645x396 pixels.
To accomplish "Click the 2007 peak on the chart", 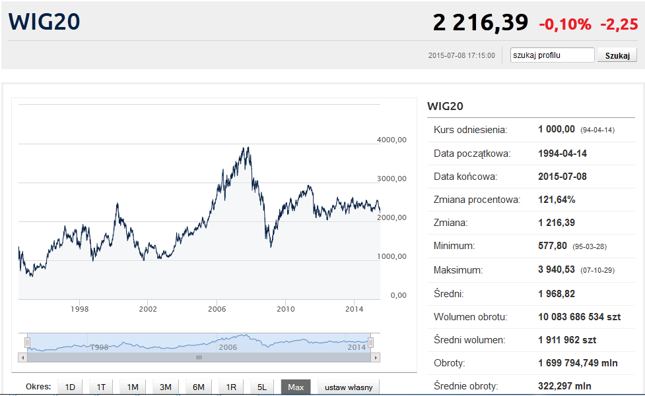I will click(x=247, y=148).
